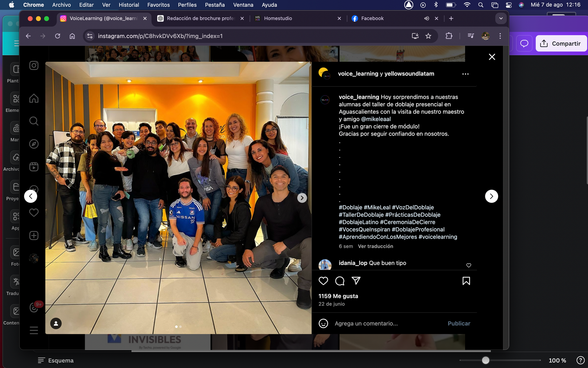Open Instagram search magnifier icon

[34, 121]
